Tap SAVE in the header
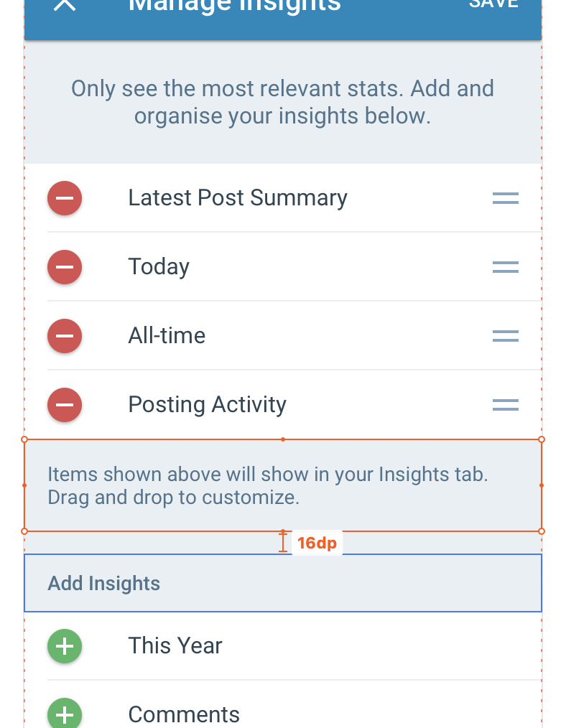 (493, 4)
